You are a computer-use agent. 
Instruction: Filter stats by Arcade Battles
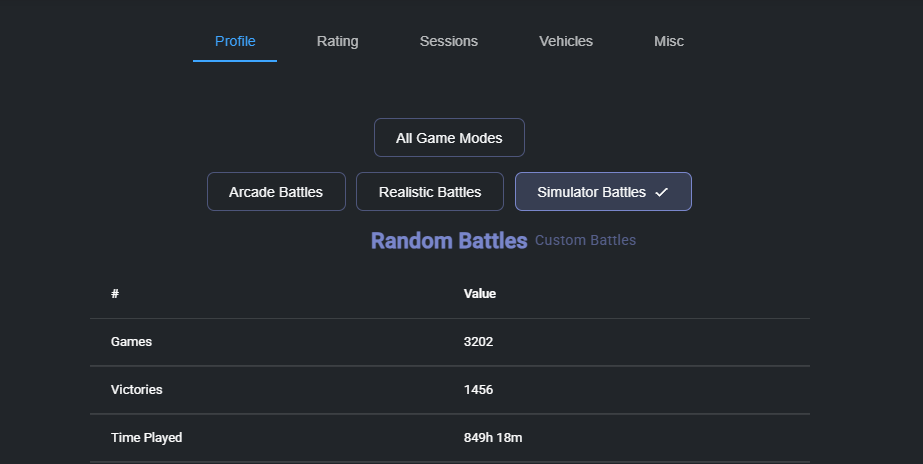click(x=276, y=192)
